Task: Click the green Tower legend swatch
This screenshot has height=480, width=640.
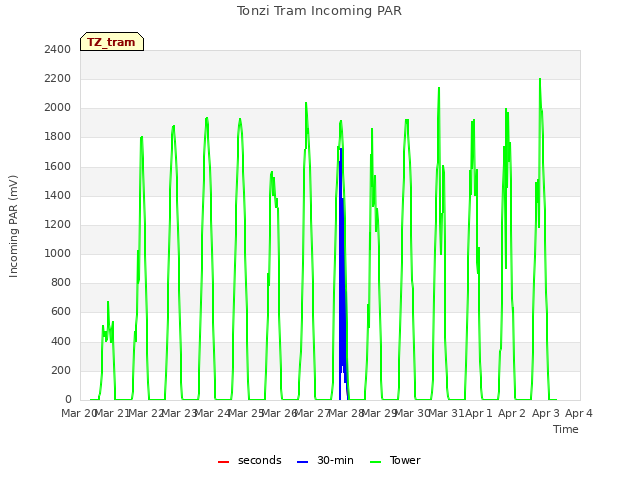Action: tap(375, 462)
